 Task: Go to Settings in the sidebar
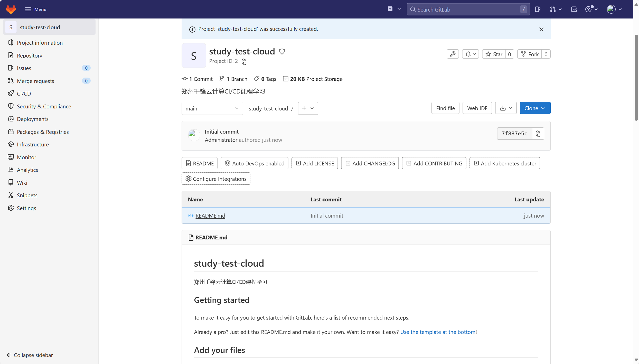pyautogui.click(x=26, y=208)
